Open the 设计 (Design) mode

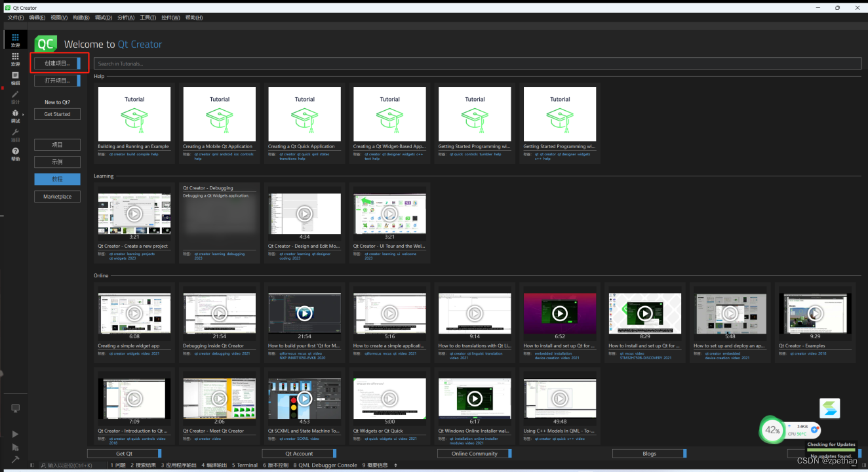point(15,97)
